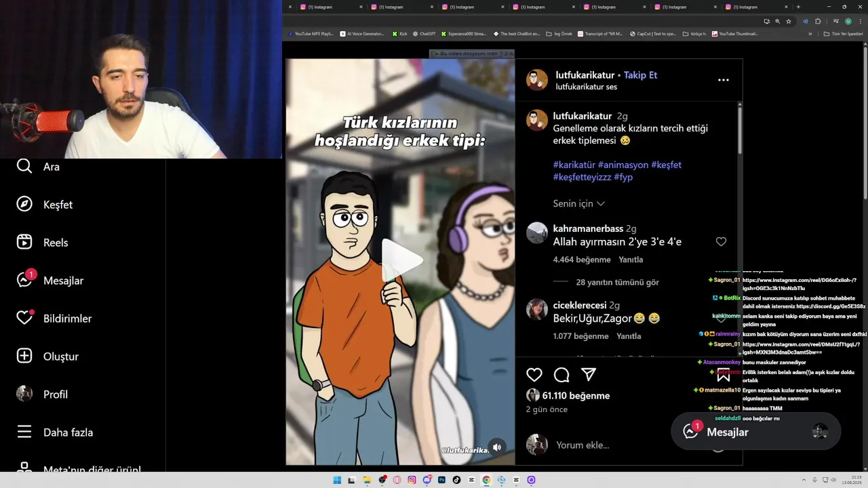The width and height of the screenshot is (868, 488).
Task: Click the #keşfetteyizzz hashtag
Action: pos(582,177)
